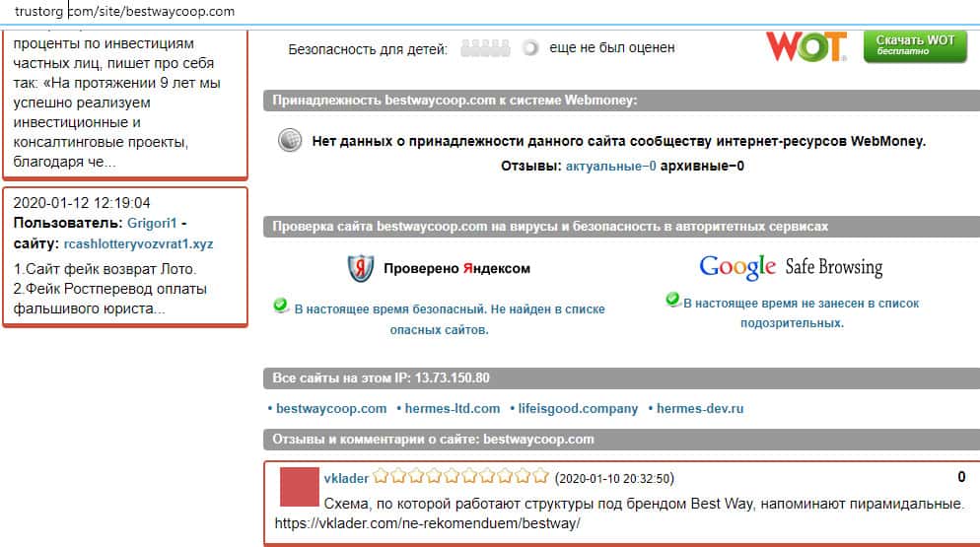
Task: Click the sidebar text about investment percentages
Action: [x=117, y=103]
